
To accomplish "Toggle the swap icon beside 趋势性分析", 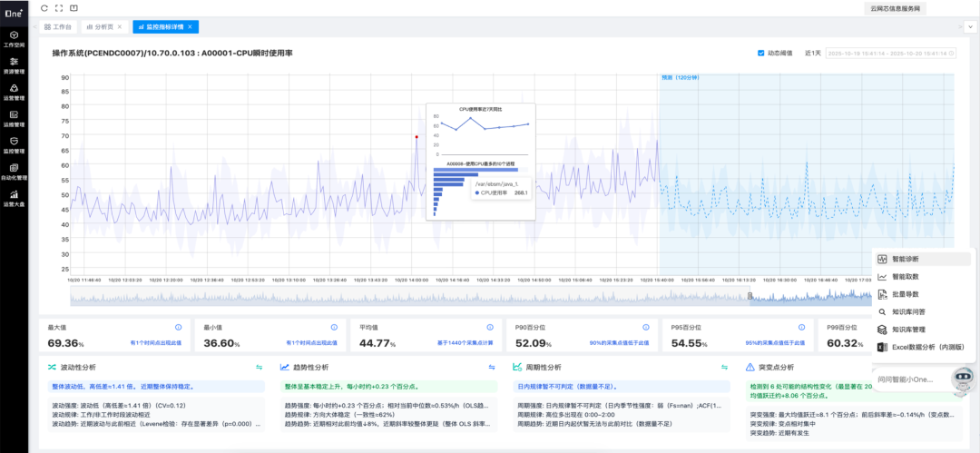I will [x=491, y=368].
